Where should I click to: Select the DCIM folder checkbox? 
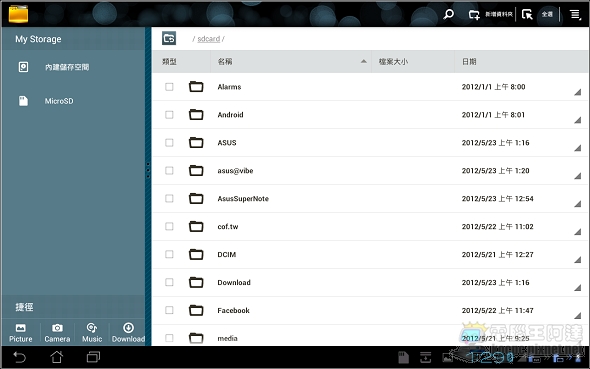point(169,254)
